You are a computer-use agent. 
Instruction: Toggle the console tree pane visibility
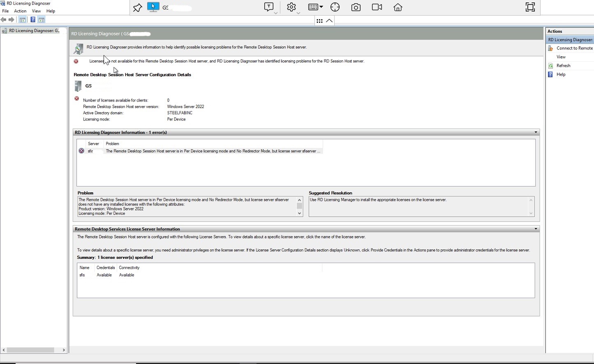[22, 19]
